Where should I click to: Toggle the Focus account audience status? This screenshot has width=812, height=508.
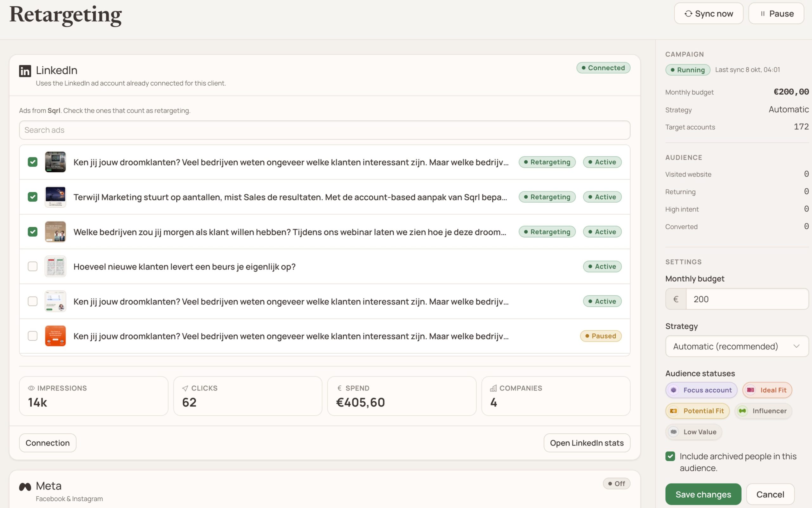[701, 390]
